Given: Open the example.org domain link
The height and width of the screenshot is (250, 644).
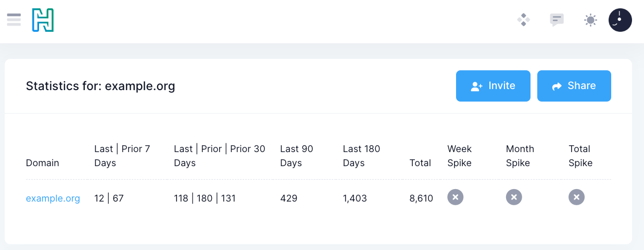Looking at the screenshot, I should click(x=53, y=198).
